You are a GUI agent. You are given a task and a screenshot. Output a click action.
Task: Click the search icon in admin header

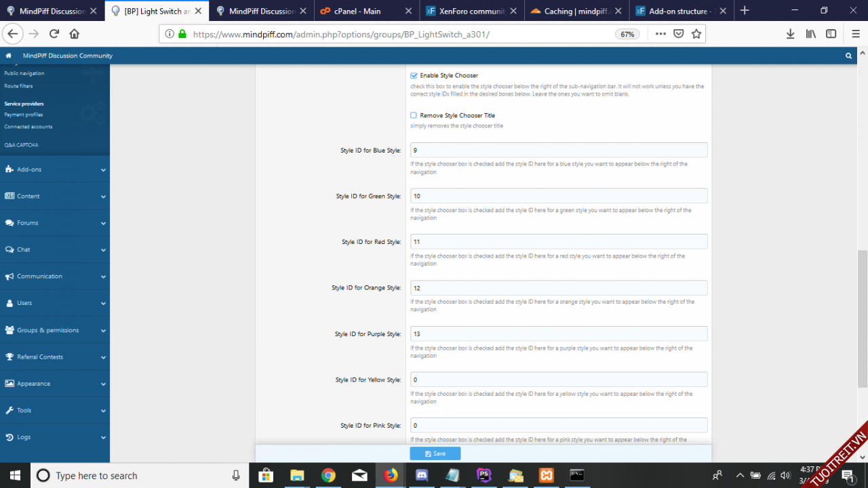pos(848,56)
